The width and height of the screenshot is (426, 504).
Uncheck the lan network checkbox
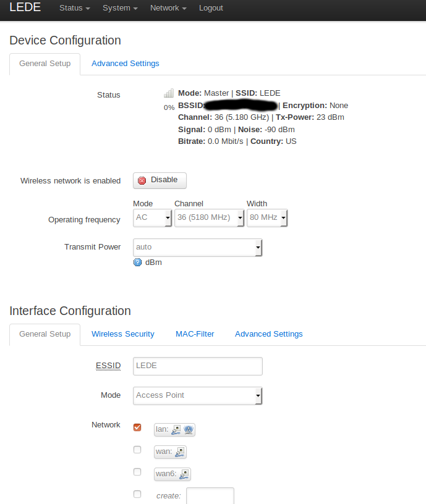coord(137,427)
